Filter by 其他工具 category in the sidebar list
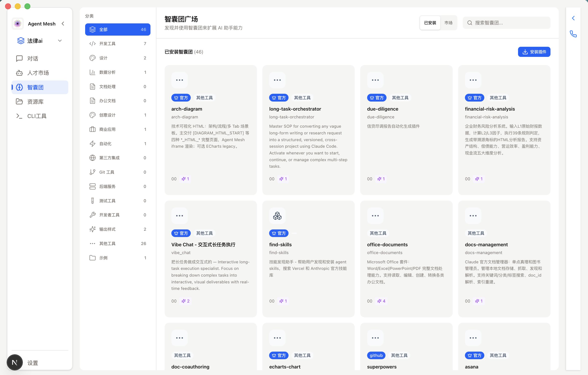Image resolution: width=588 pixels, height=375 pixels. point(118,243)
